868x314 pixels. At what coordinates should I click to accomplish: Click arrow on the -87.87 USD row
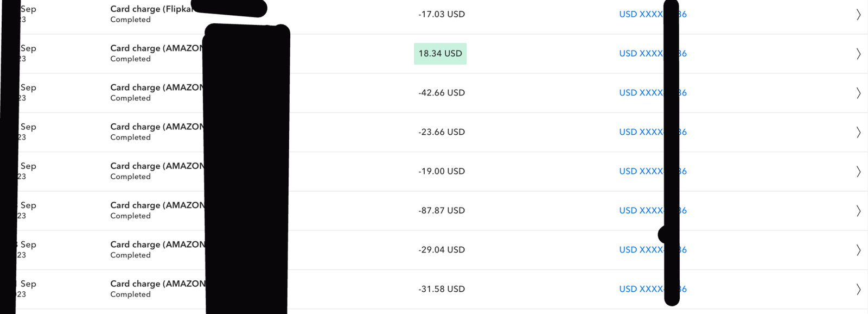[x=858, y=211]
